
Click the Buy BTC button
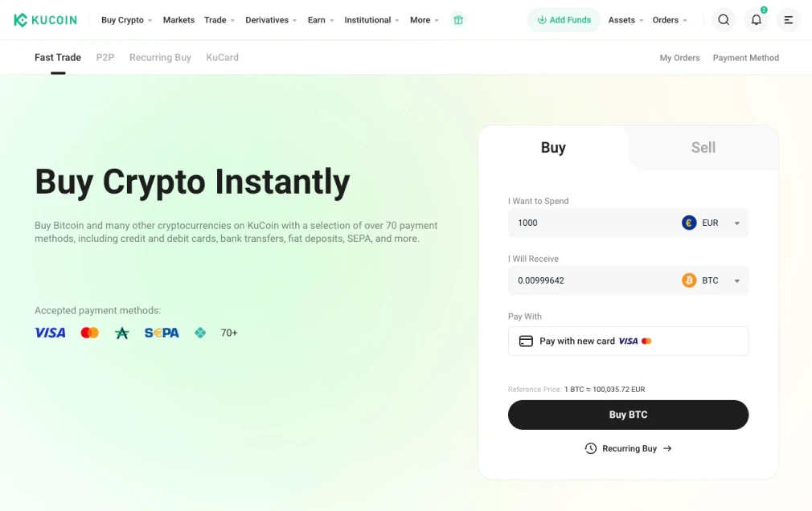click(628, 415)
